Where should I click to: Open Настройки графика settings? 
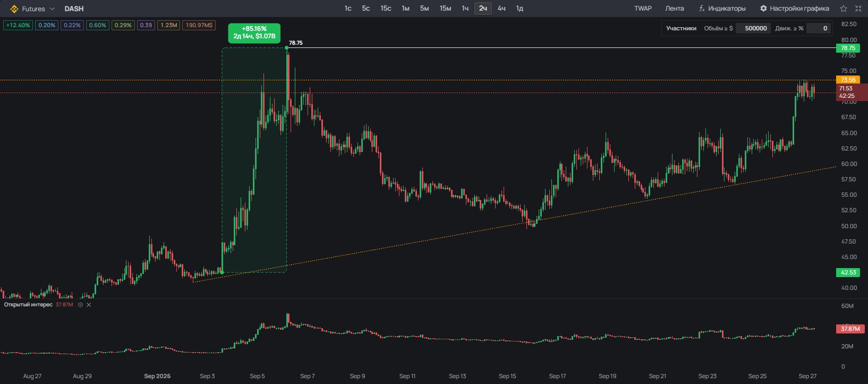click(x=799, y=9)
